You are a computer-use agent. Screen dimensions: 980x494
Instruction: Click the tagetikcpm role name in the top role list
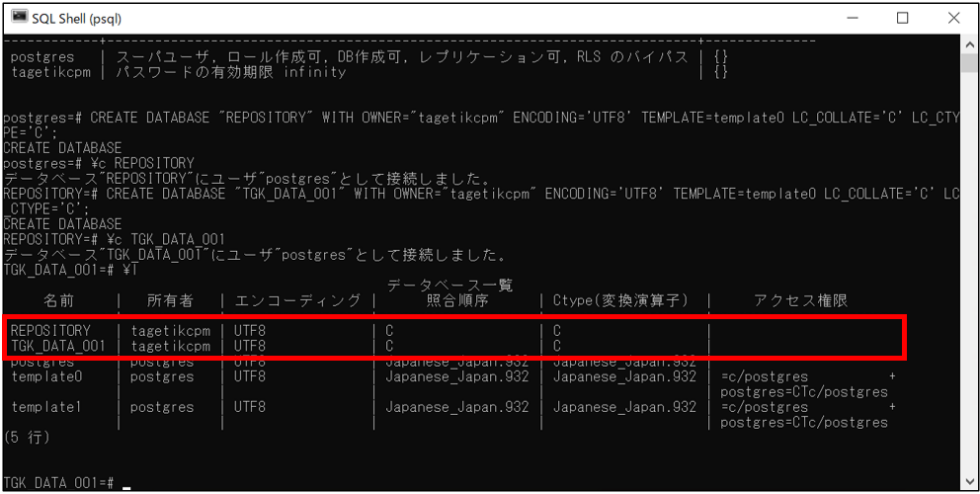[50, 72]
